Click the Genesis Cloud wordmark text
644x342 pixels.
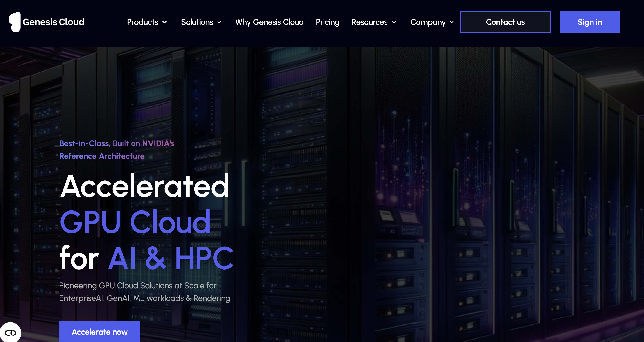click(53, 22)
